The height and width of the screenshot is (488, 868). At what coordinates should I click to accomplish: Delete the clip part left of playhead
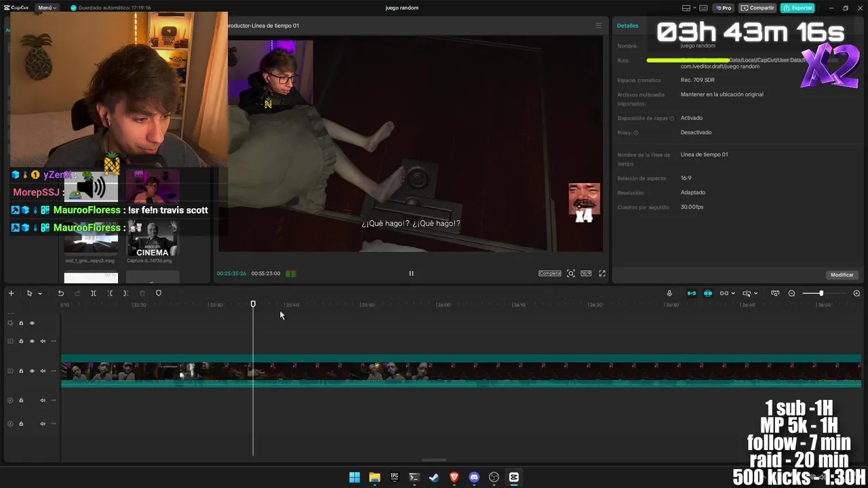coord(110,293)
